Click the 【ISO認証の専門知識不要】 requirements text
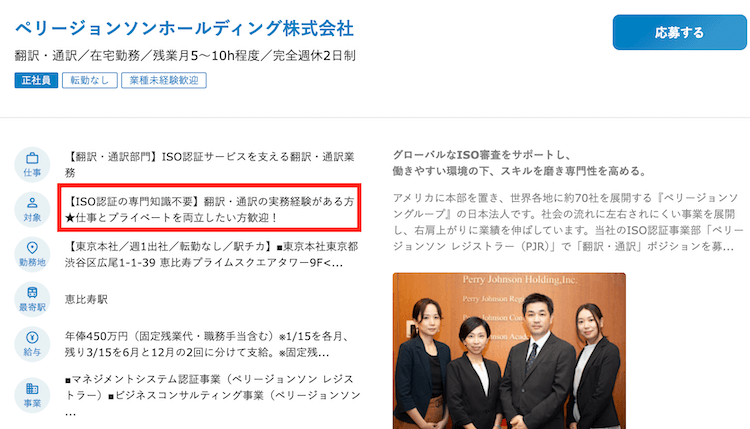Image resolution: width=750 pixels, height=429 pixels. tap(210, 209)
